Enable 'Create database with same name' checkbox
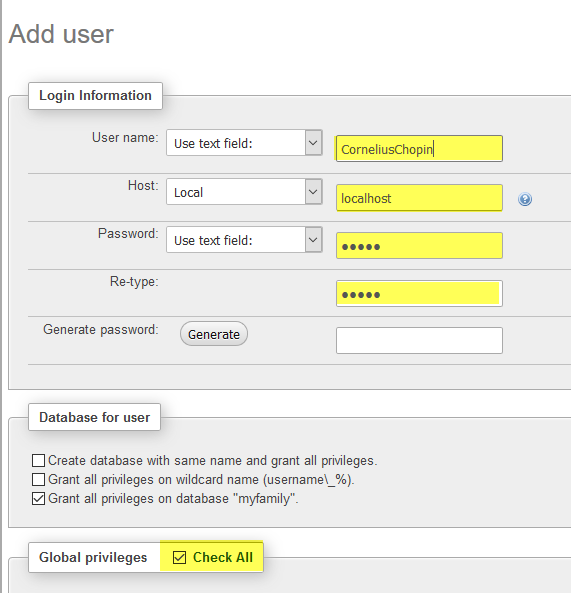 tap(39, 461)
